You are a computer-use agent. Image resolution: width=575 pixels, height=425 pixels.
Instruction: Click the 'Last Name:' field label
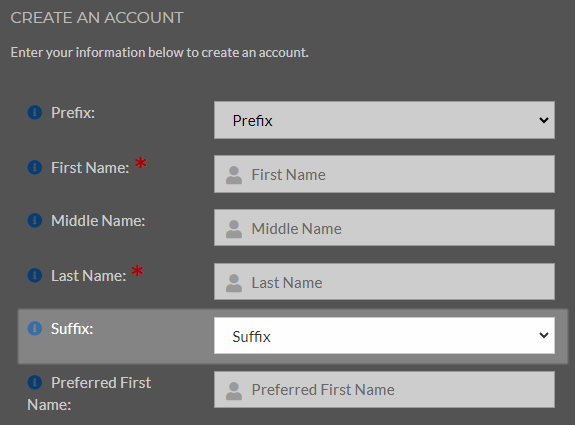coord(88,276)
